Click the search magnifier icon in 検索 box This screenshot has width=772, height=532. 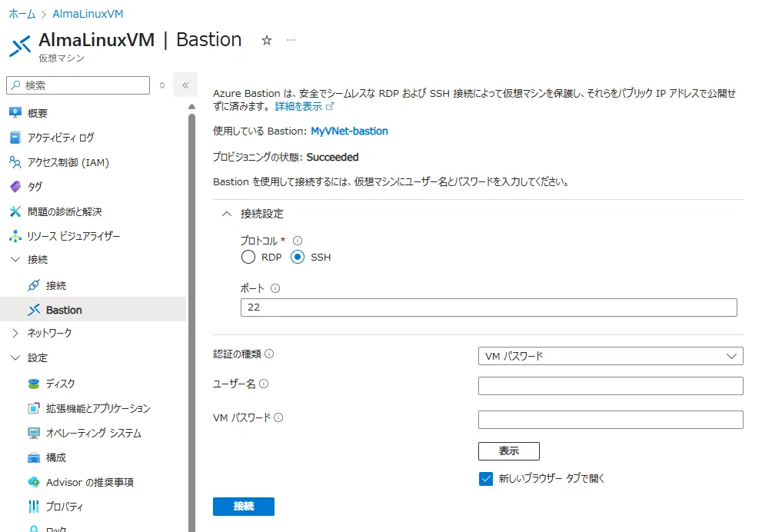16,85
